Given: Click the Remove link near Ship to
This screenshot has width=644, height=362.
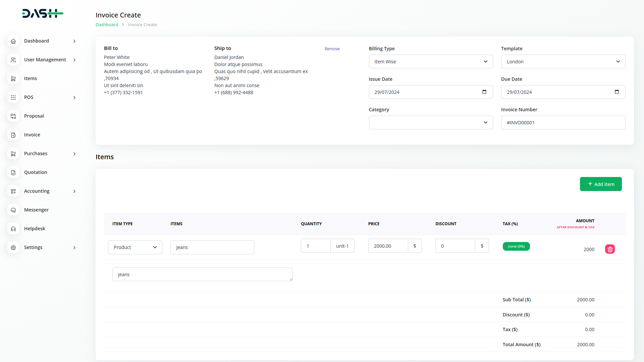Looking at the screenshot, I should click(x=332, y=49).
